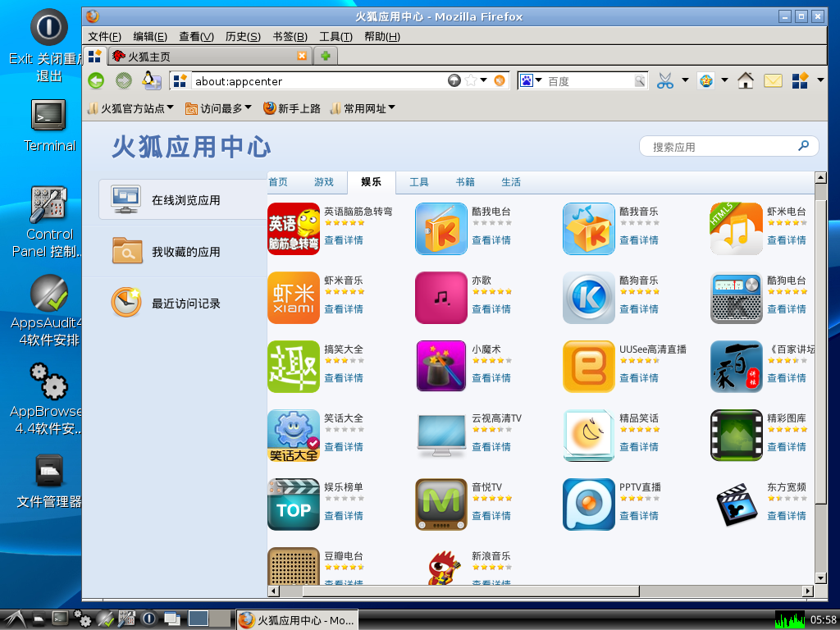Switch to the 书籍 category tab
Screen dimensions: 840x630
coord(465,182)
